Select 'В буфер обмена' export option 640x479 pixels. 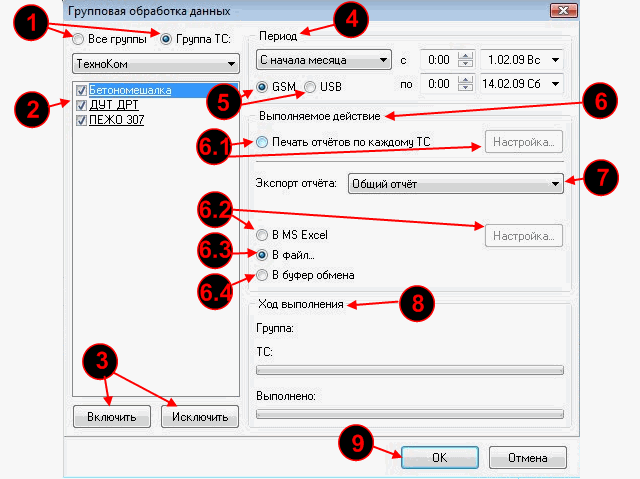(x=263, y=275)
